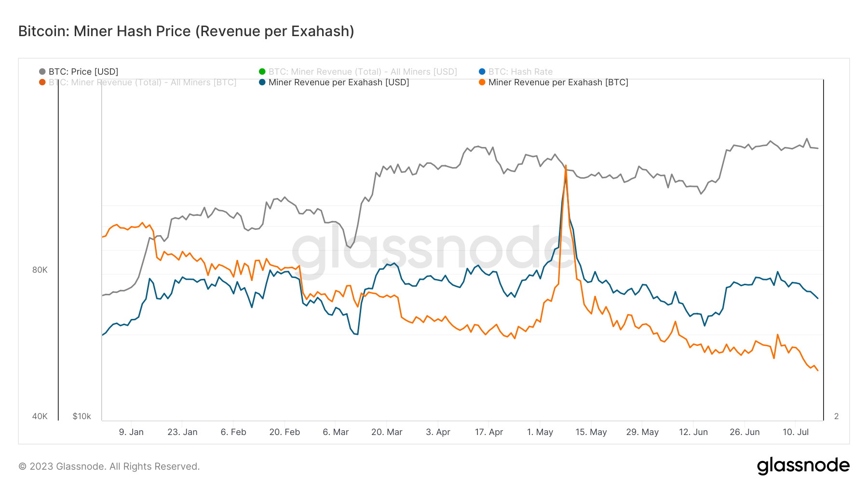868x488 pixels.
Task: Click the red-orange Miner Revenue BTC legend dot
Action: click(42, 82)
